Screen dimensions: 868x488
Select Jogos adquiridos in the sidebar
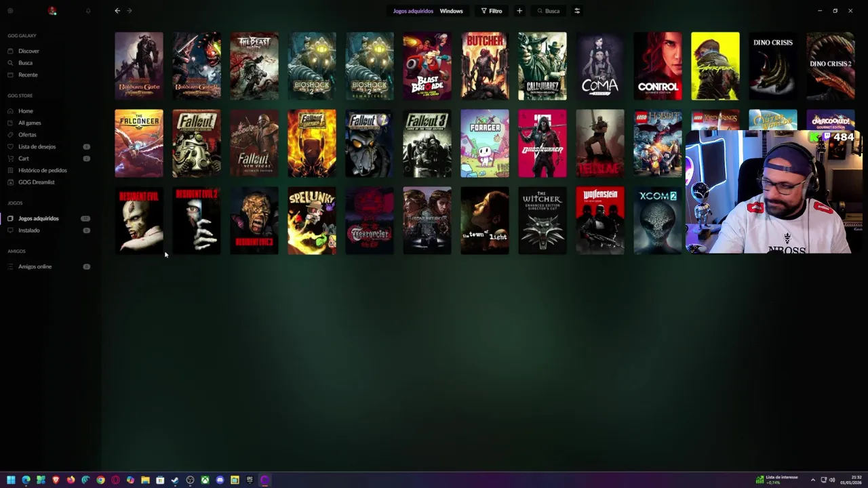pyautogui.click(x=38, y=218)
